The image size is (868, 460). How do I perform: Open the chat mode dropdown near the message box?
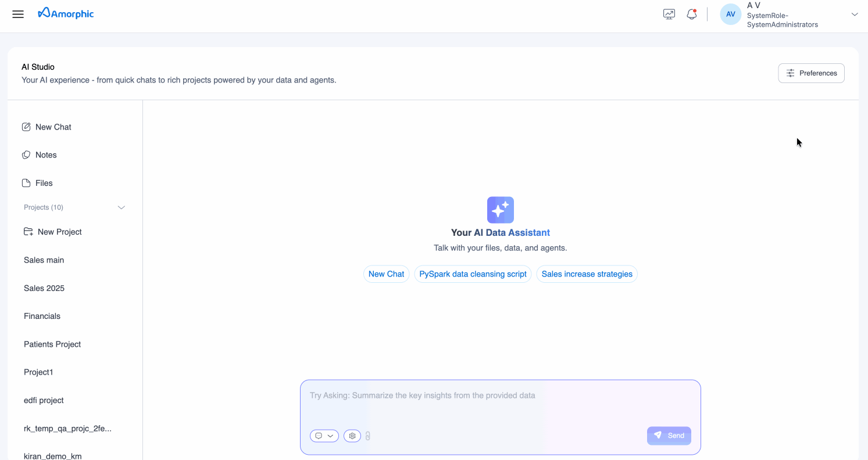click(324, 436)
